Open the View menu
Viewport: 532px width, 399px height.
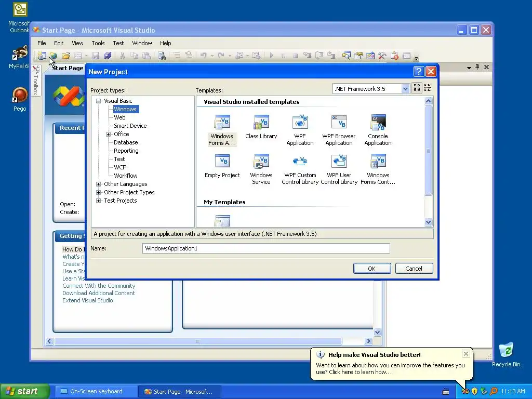[77, 43]
